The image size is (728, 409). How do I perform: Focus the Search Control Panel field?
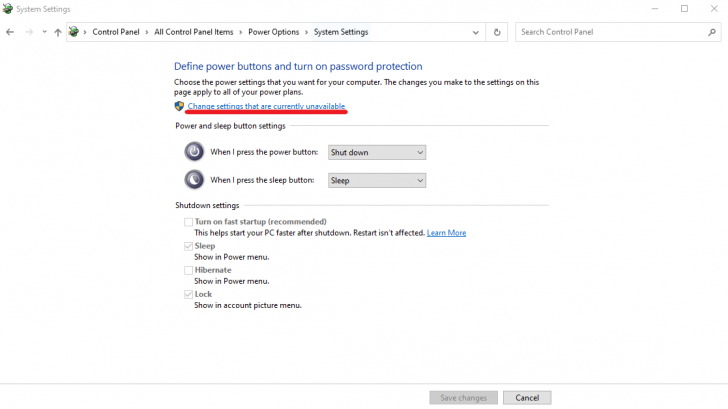(x=618, y=32)
